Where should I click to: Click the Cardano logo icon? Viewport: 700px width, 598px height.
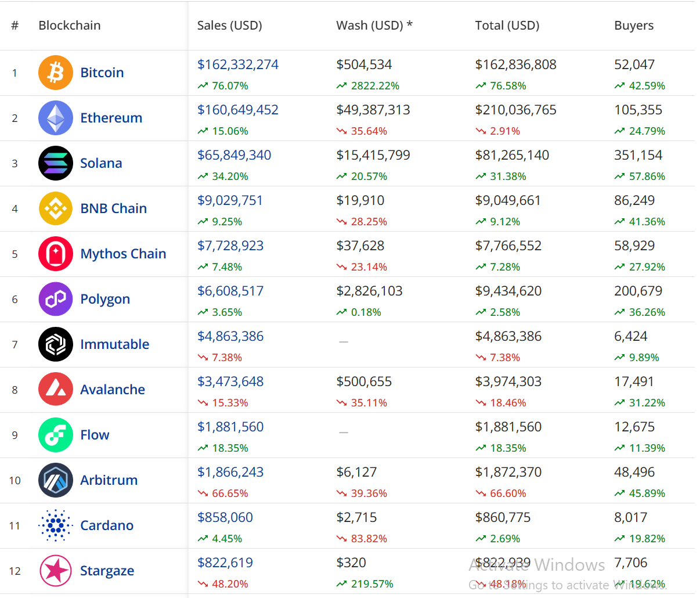(x=56, y=525)
